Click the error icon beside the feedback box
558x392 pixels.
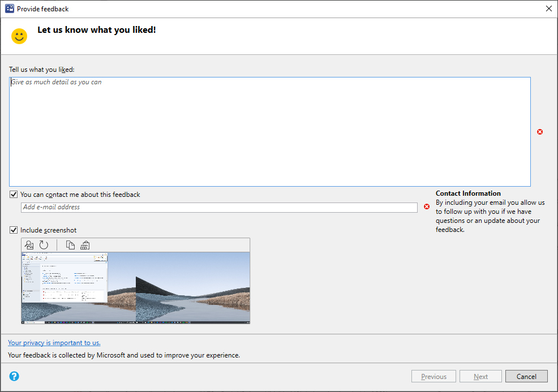[539, 132]
